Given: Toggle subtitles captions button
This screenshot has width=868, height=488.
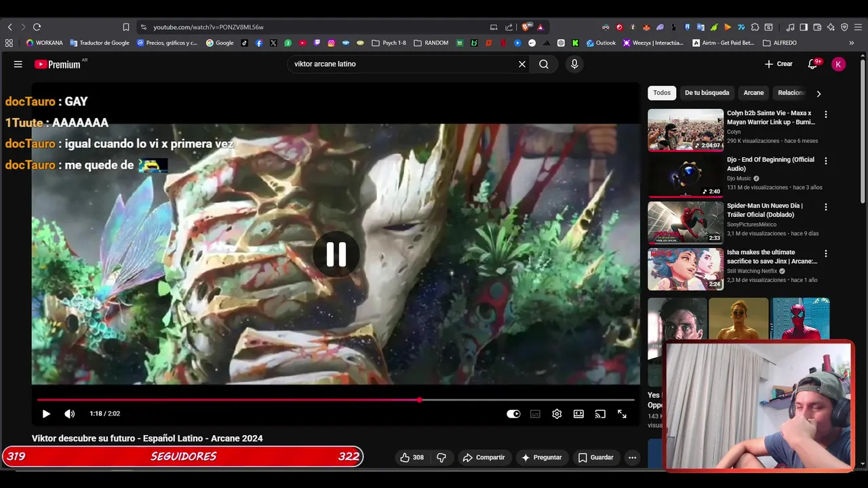Looking at the screenshot, I should click(535, 413).
